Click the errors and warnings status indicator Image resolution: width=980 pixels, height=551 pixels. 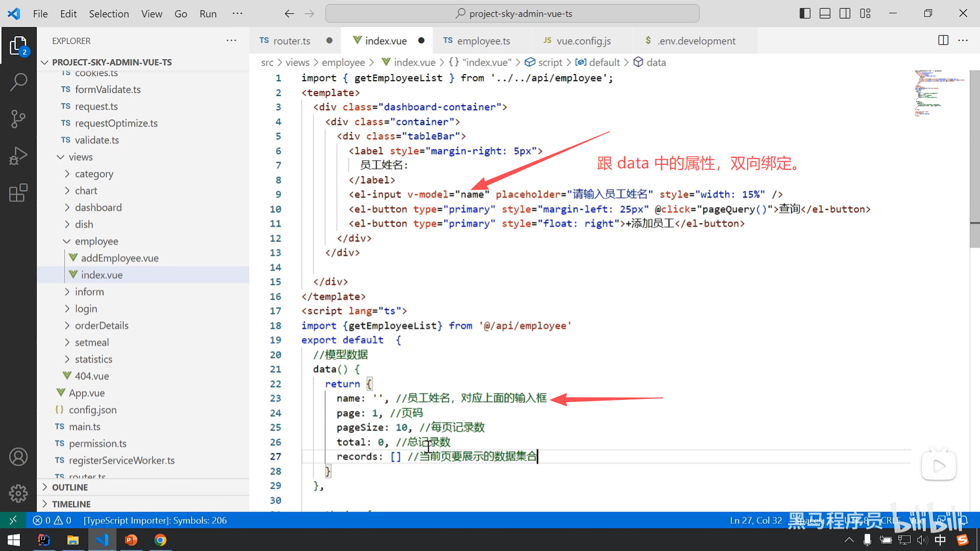[52, 520]
